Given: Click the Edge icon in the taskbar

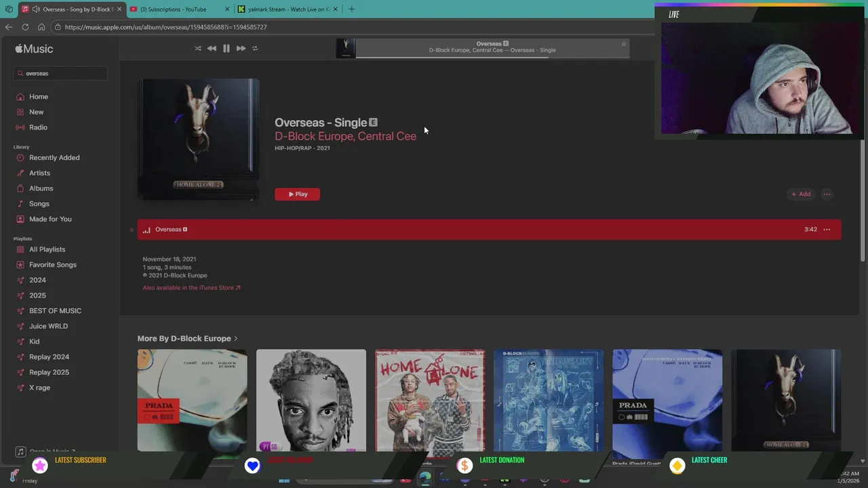Looking at the screenshot, I should pos(425,477).
